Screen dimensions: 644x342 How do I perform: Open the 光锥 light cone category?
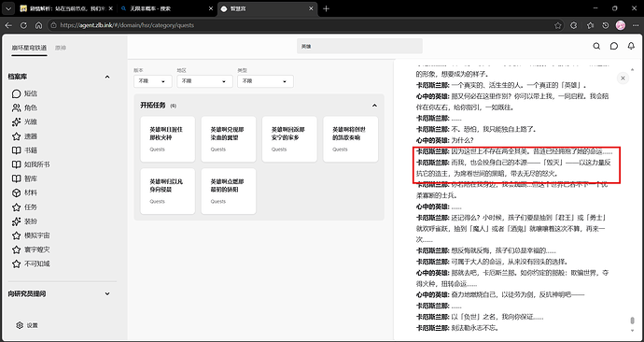24,122
